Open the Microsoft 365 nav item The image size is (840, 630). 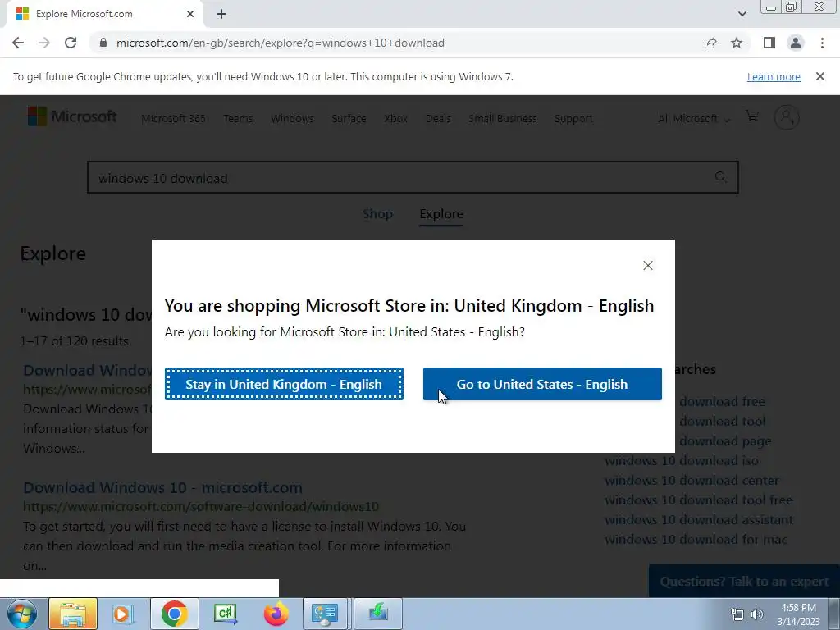pos(173,119)
